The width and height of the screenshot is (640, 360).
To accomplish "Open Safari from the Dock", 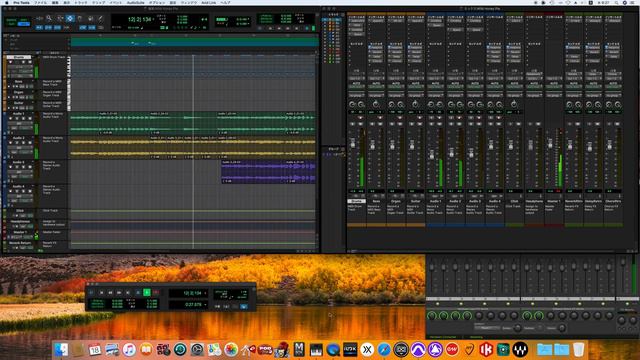I will (x=384, y=349).
